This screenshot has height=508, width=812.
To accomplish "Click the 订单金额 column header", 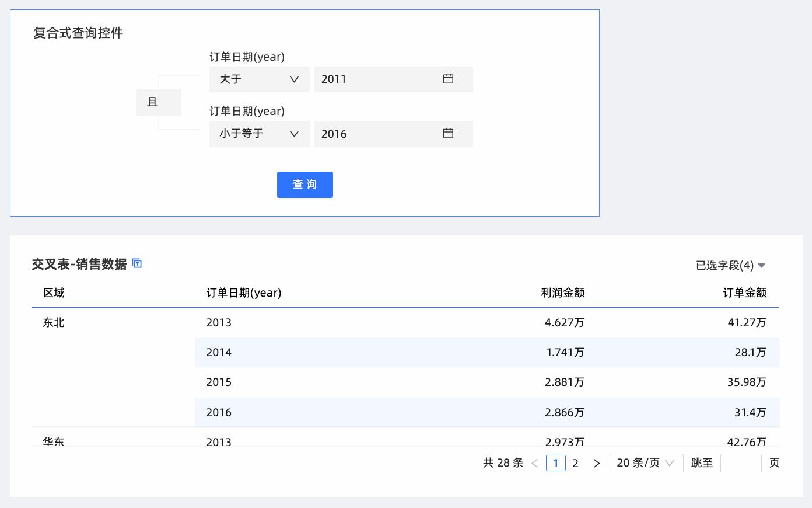I will click(744, 293).
